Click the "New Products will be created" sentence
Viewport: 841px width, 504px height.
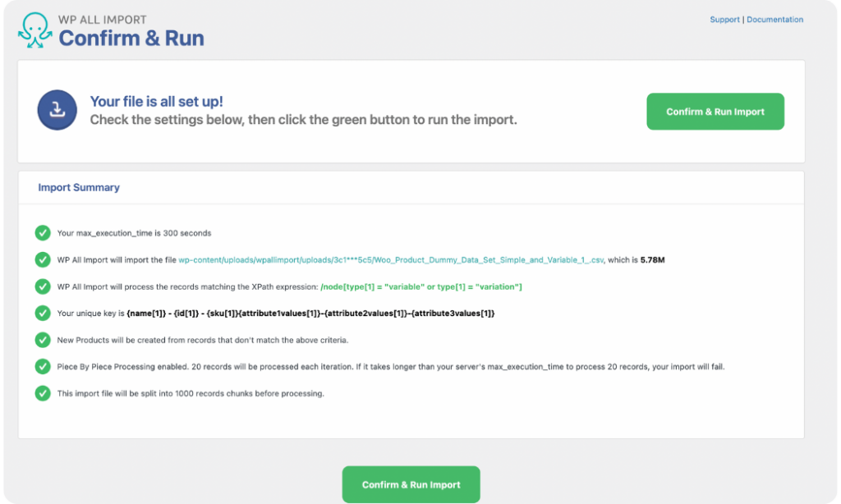(203, 340)
